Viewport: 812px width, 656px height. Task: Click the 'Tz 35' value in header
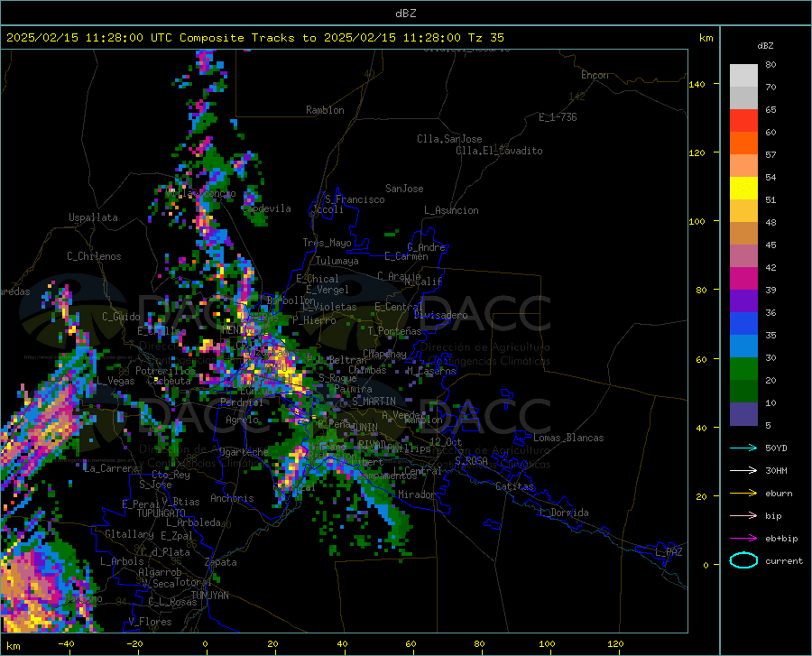(485, 38)
